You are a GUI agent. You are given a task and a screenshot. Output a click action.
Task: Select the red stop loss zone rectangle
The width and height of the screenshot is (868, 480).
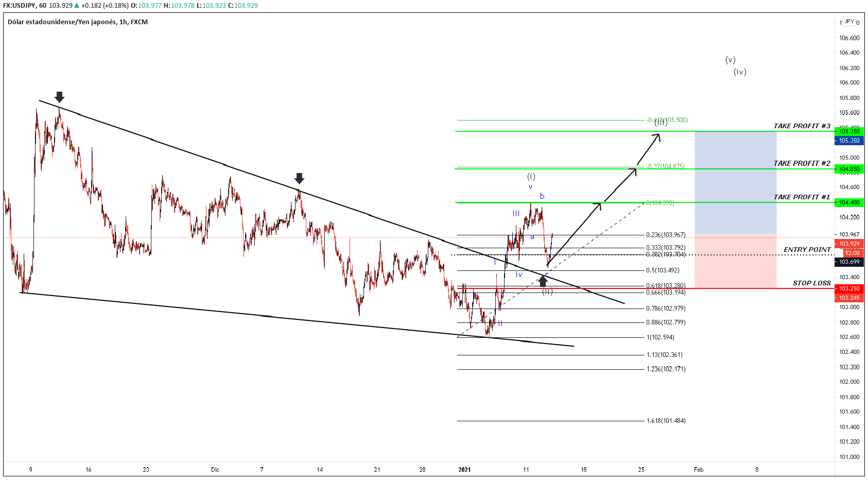(735, 262)
